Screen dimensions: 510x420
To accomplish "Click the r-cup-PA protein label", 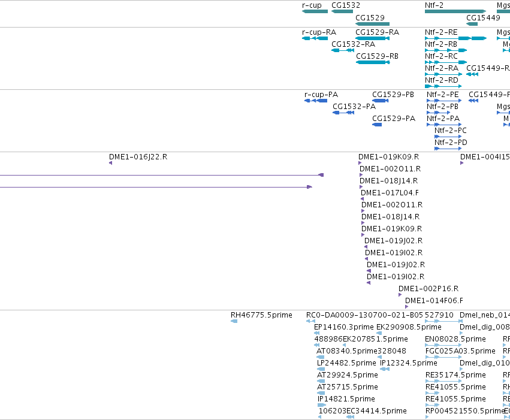I will [x=321, y=95].
